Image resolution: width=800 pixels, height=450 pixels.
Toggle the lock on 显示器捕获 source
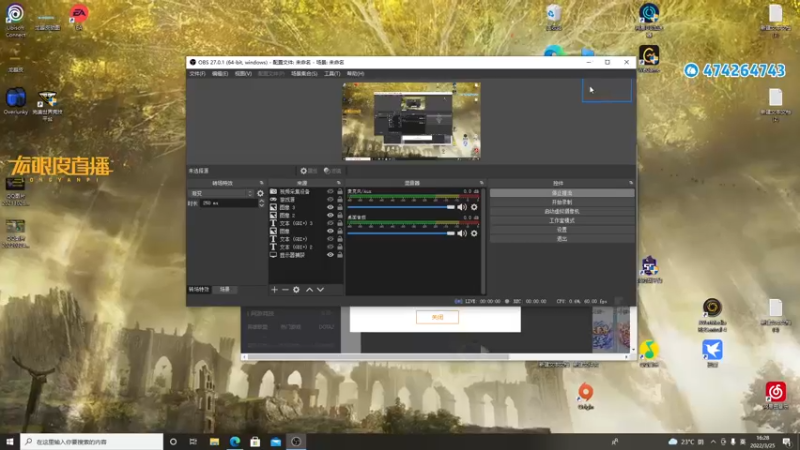click(x=340, y=255)
